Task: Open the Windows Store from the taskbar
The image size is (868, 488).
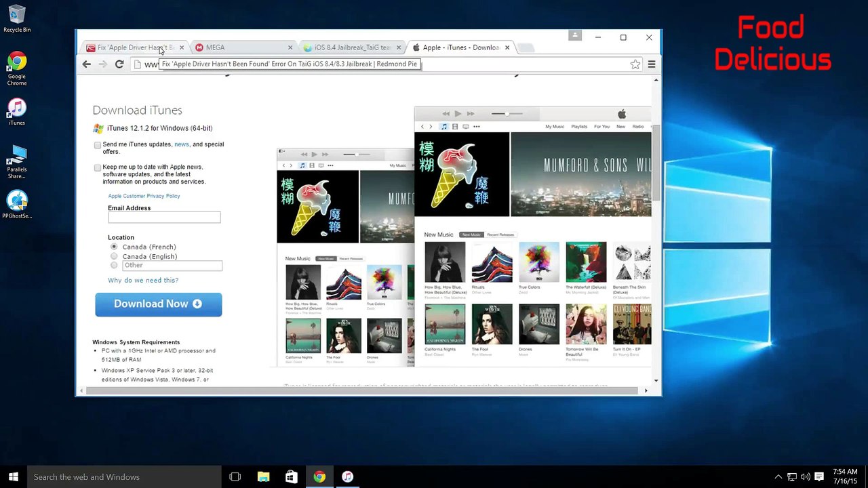Action: coord(291,476)
